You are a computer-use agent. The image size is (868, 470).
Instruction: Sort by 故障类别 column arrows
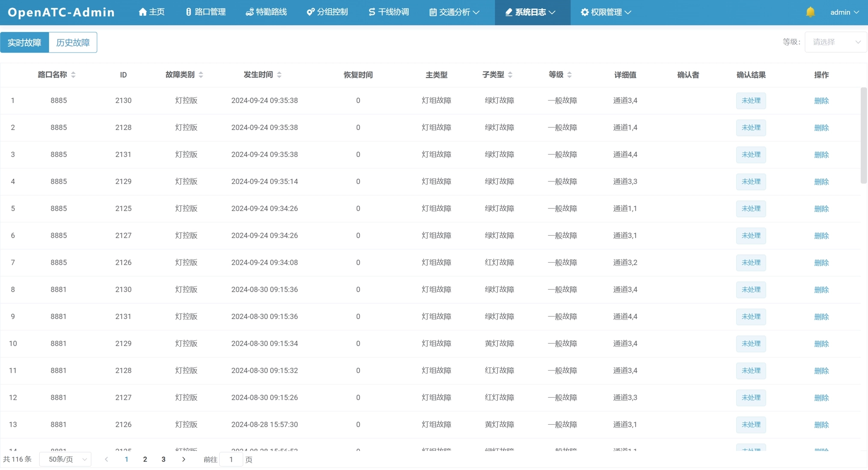coord(201,75)
